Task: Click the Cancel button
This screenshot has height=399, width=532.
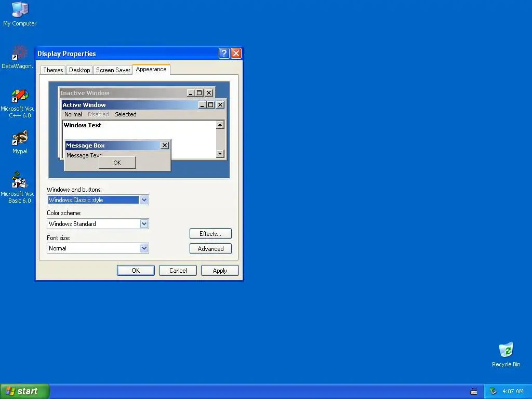Action: (178, 270)
